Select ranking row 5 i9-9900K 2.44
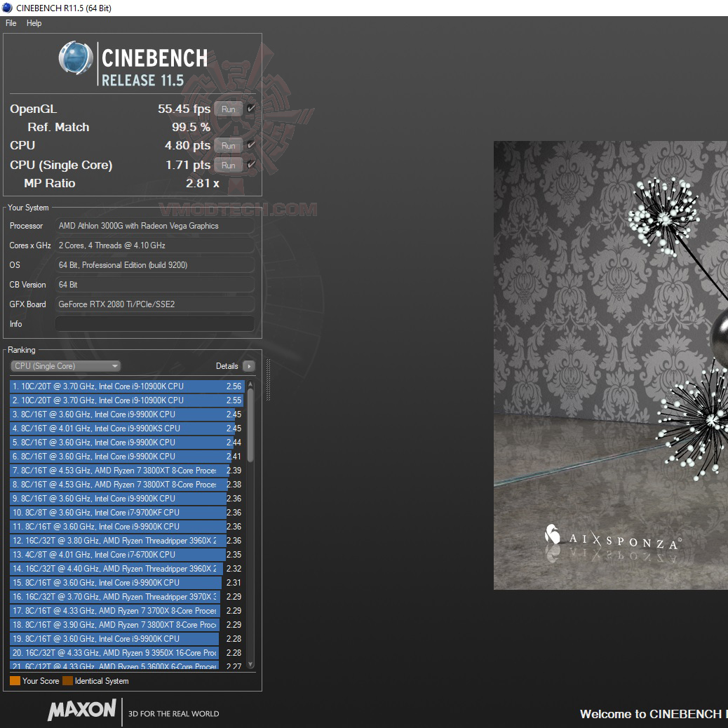Screen dimensions: 728x728 click(127, 443)
